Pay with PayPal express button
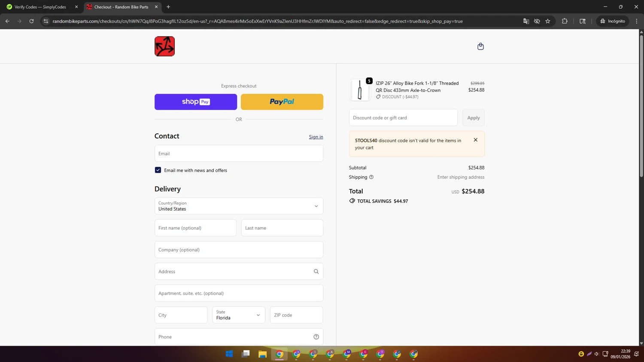 (282, 102)
